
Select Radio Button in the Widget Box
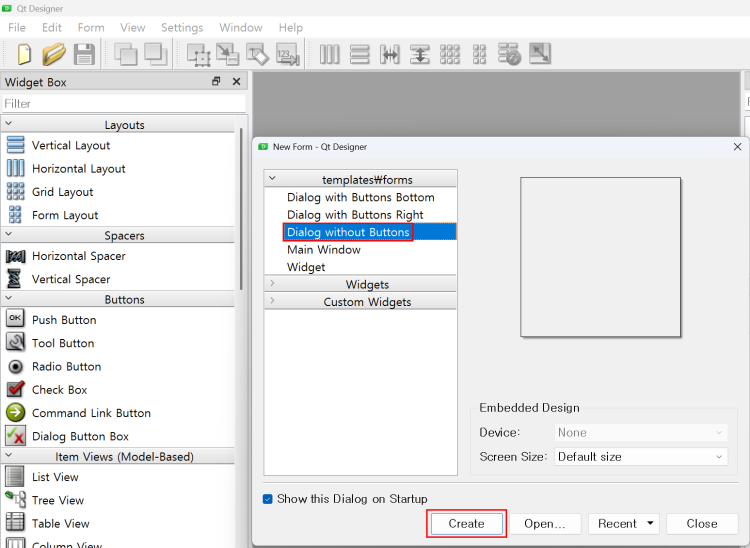(x=66, y=367)
